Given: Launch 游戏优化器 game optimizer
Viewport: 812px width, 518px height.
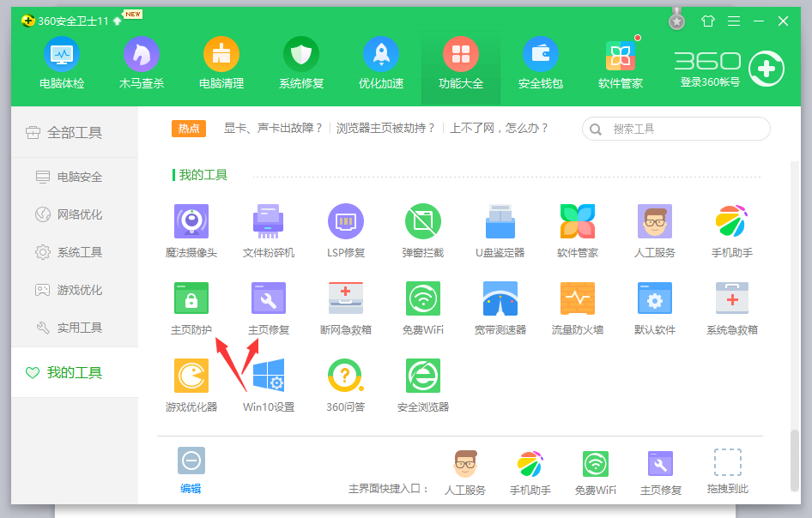Looking at the screenshot, I should pyautogui.click(x=191, y=385).
